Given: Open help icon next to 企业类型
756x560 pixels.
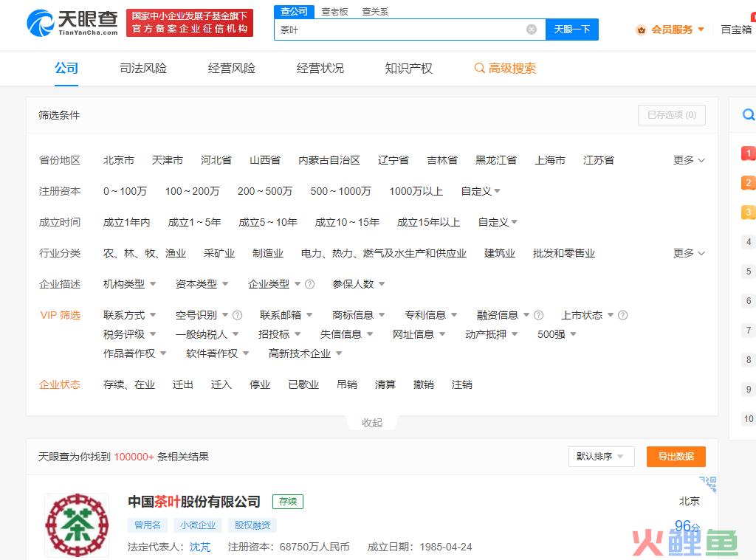Looking at the screenshot, I should click(310, 284).
